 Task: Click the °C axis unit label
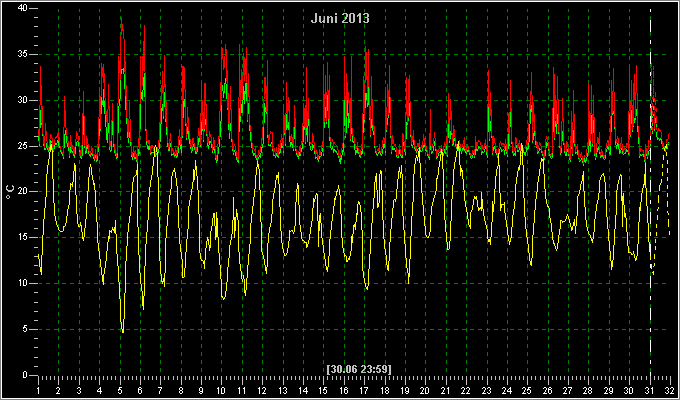[10, 191]
